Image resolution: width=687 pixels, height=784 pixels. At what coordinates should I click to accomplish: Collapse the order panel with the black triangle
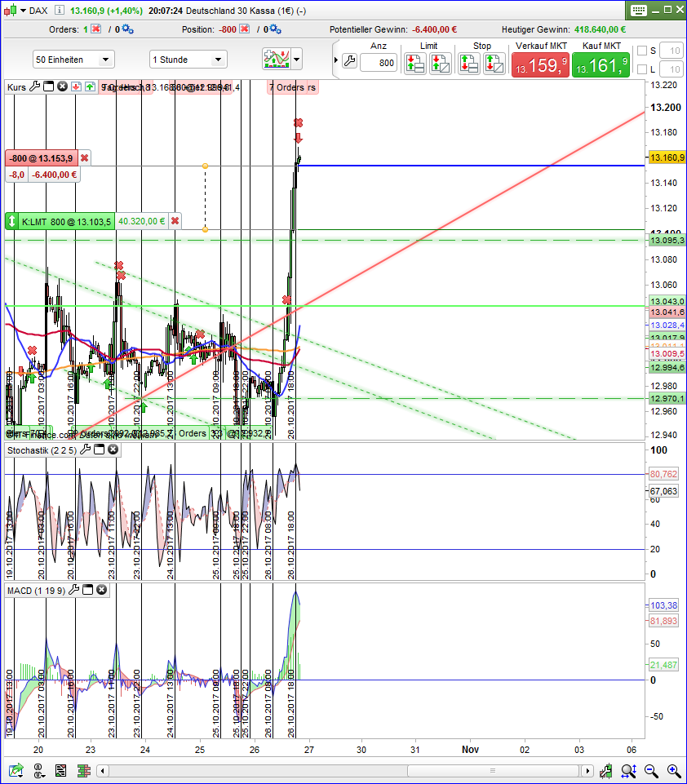click(x=336, y=60)
